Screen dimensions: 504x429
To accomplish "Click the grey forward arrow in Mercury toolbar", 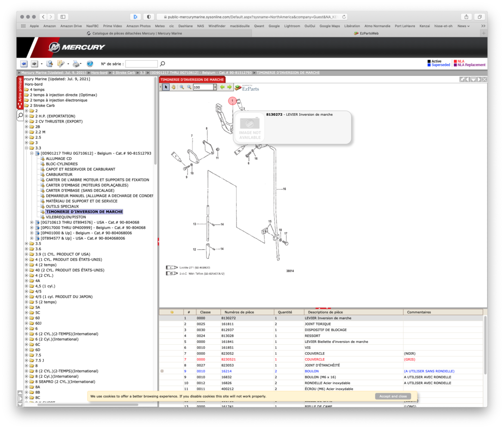I will pyautogui.click(x=34, y=64).
